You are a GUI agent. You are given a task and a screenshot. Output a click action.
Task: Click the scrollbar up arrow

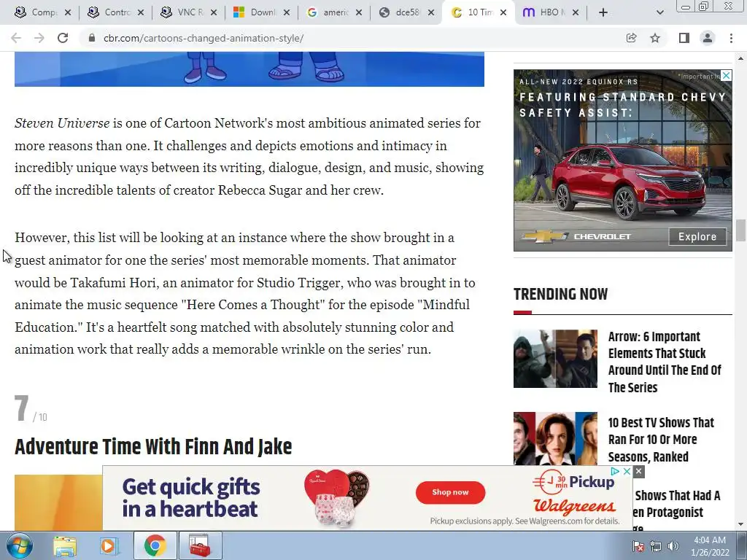[740, 58]
